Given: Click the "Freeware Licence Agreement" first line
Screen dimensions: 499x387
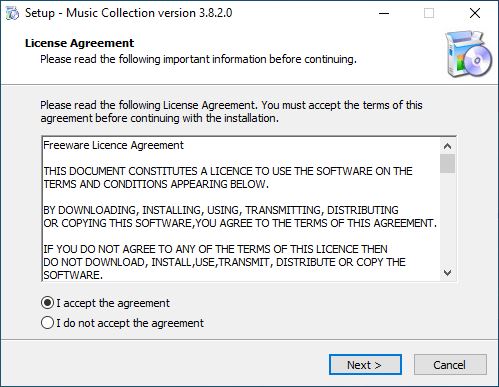Looking at the screenshot, I should tap(113, 145).
